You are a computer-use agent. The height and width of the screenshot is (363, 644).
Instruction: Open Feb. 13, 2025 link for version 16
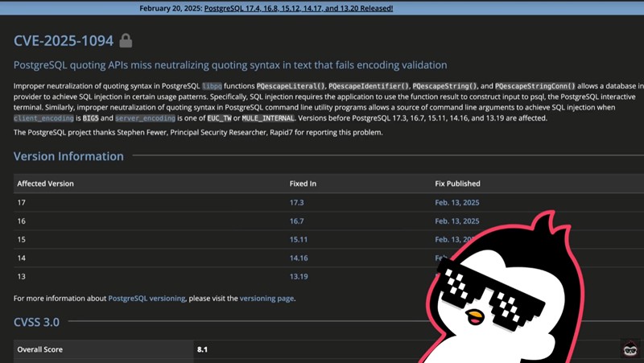457,221
